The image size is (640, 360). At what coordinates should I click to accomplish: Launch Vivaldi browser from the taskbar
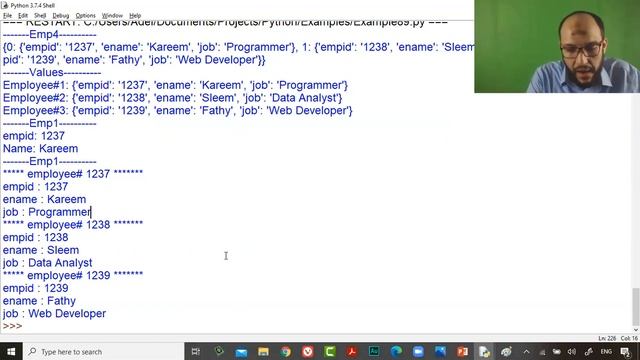coord(308,351)
